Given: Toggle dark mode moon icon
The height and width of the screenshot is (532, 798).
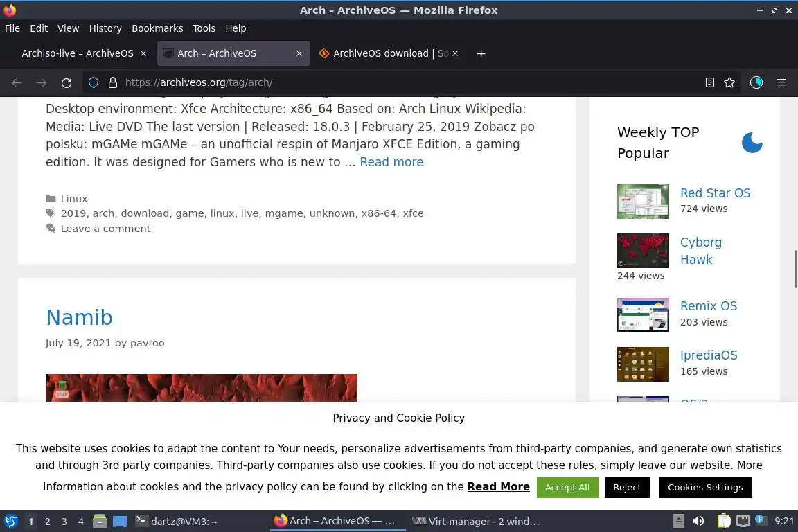Looking at the screenshot, I should (752, 143).
